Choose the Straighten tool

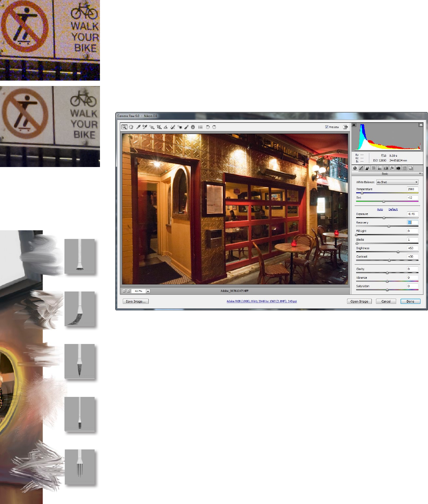(x=165, y=127)
